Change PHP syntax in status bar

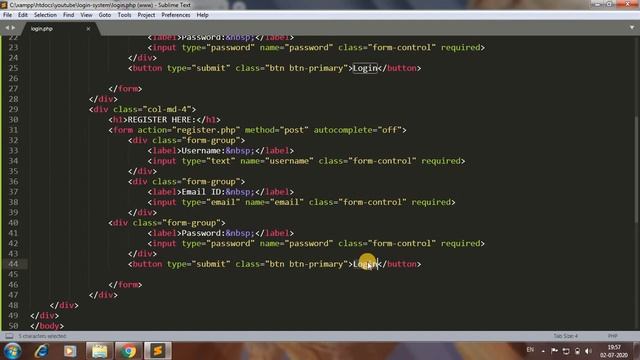click(x=612, y=336)
